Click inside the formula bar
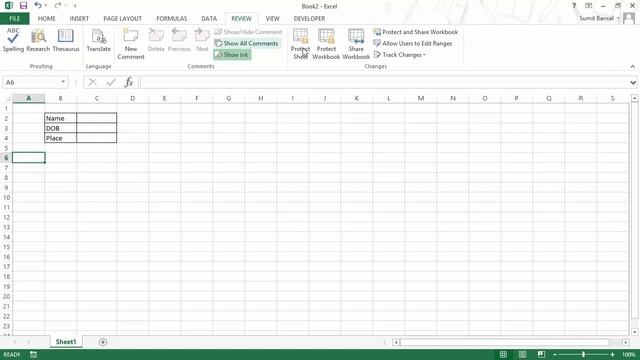Screen dimensions: 640x360 384,82
